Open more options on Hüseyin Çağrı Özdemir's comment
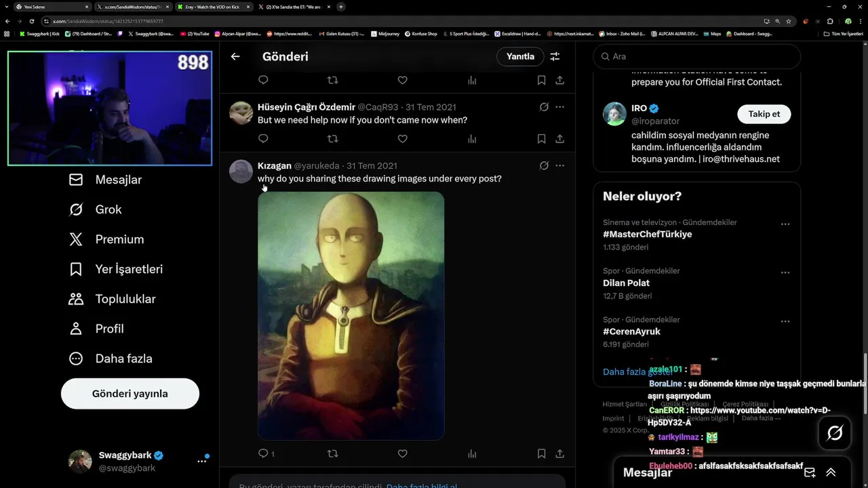Image resolution: width=868 pixels, height=488 pixels. [559, 107]
